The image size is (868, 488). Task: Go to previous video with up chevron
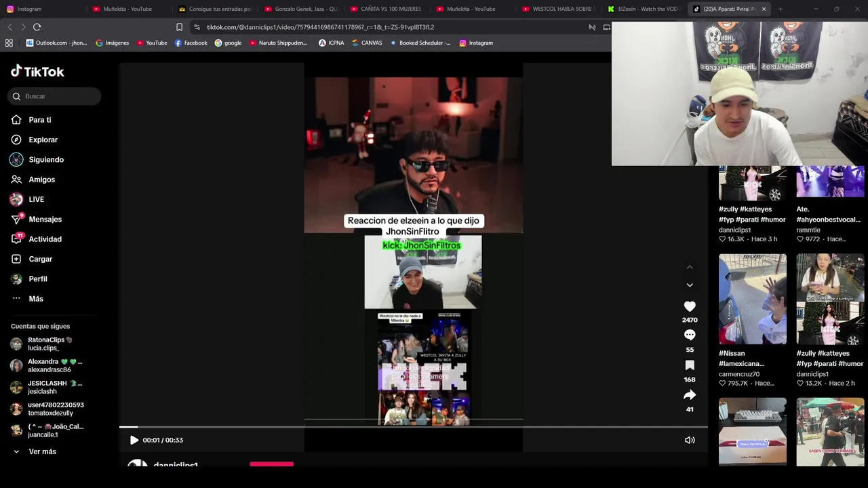tap(690, 267)
